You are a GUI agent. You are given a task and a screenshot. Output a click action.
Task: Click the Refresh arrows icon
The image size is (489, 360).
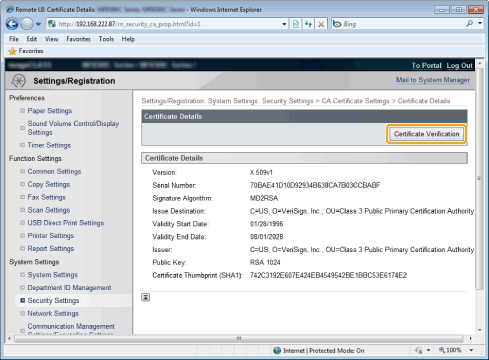(x=308, y=24)
